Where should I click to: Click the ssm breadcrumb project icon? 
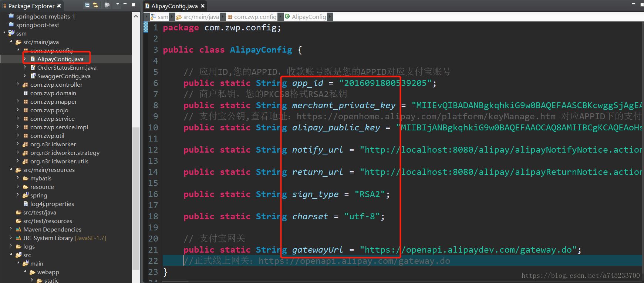click(x=153, y=17)
